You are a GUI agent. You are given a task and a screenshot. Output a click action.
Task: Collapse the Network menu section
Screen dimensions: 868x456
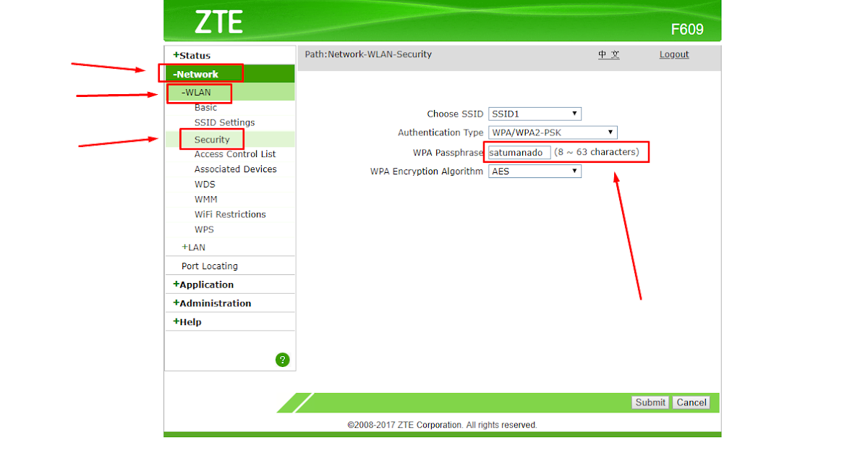tap(196, 74)
